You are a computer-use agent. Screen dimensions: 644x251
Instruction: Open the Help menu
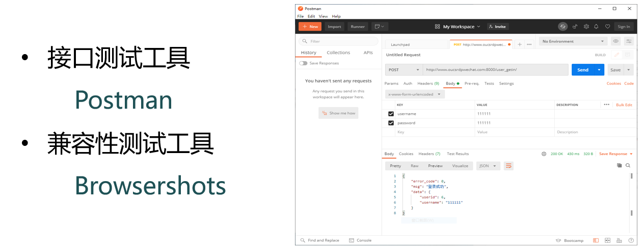coord(336,16)
